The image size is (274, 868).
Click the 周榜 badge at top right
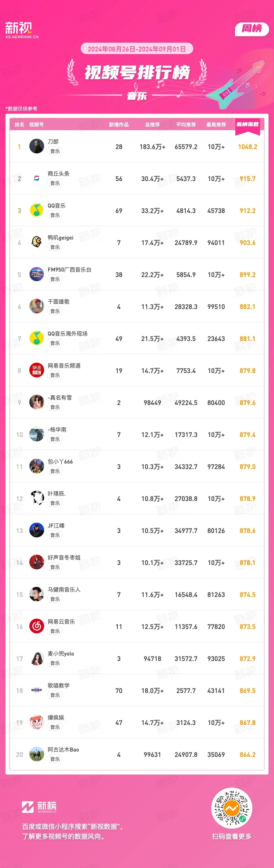[x=252, y=29]
